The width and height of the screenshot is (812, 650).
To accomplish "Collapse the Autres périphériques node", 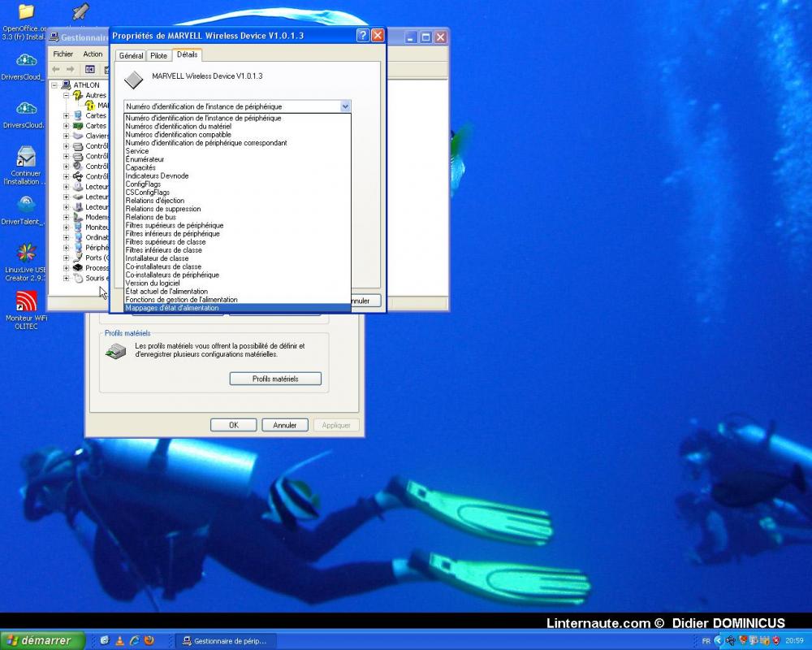I will 67,95.
